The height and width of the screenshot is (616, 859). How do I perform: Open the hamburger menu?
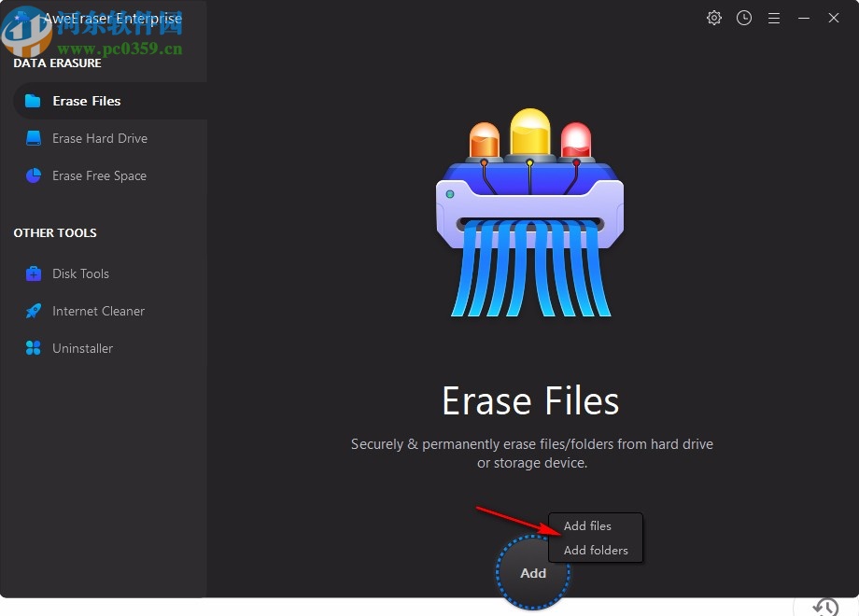(774, 18)
